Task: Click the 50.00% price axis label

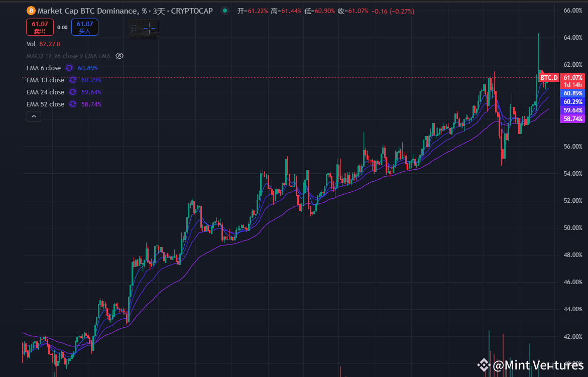Action: [x=572, y=228]
